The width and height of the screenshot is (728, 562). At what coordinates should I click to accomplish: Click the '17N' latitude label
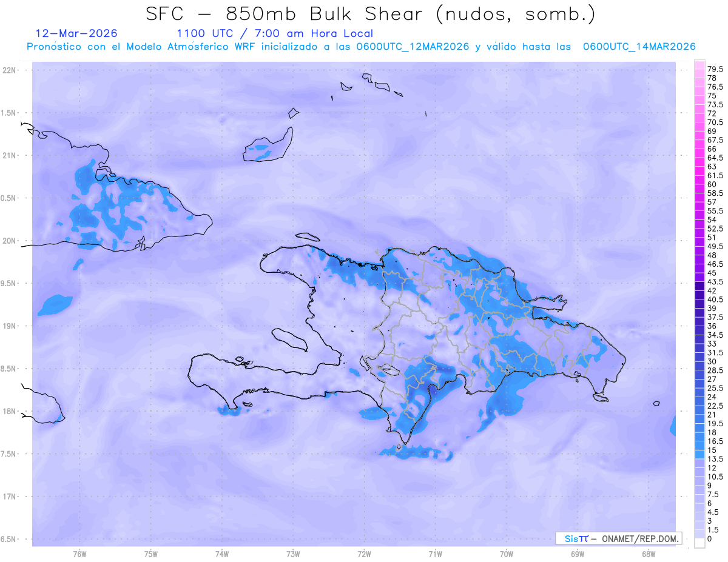click(9, 497)
